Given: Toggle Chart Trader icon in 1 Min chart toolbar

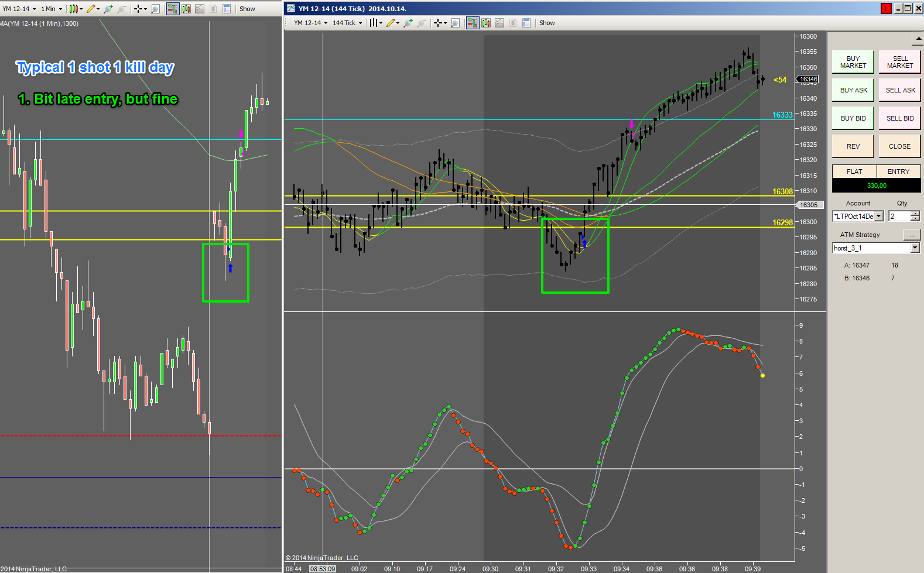Looking at the screenshot, I should (173, 9).
